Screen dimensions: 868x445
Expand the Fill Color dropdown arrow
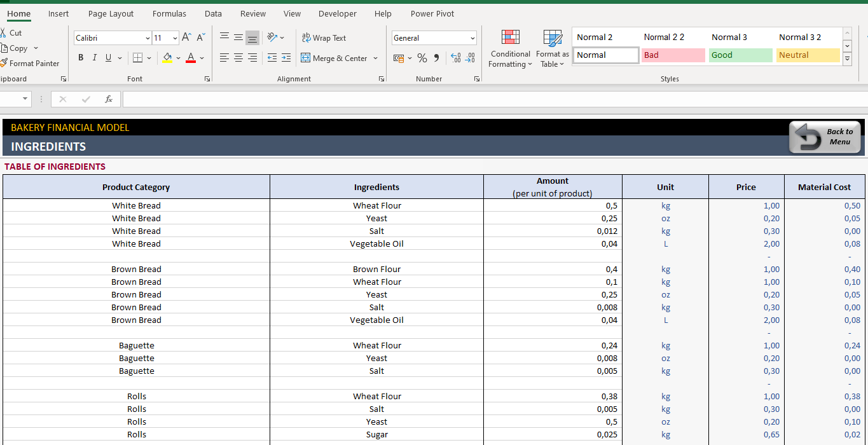tap(179, 58)
